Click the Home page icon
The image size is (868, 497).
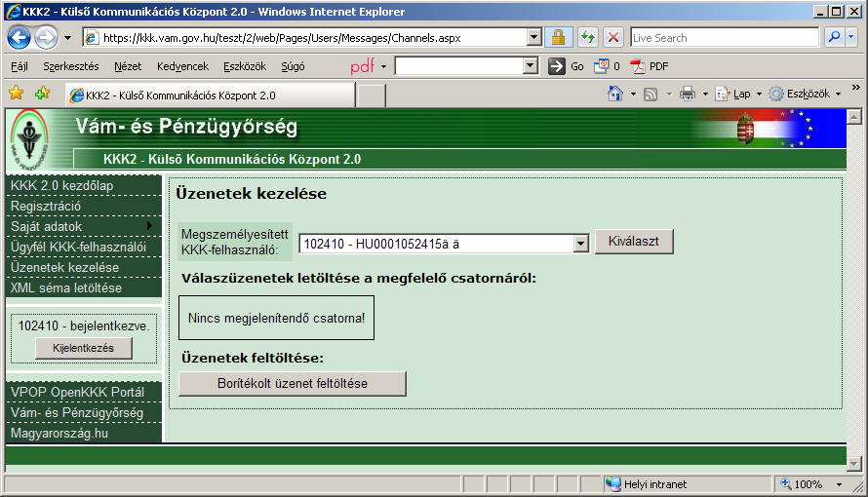point(615,94)
